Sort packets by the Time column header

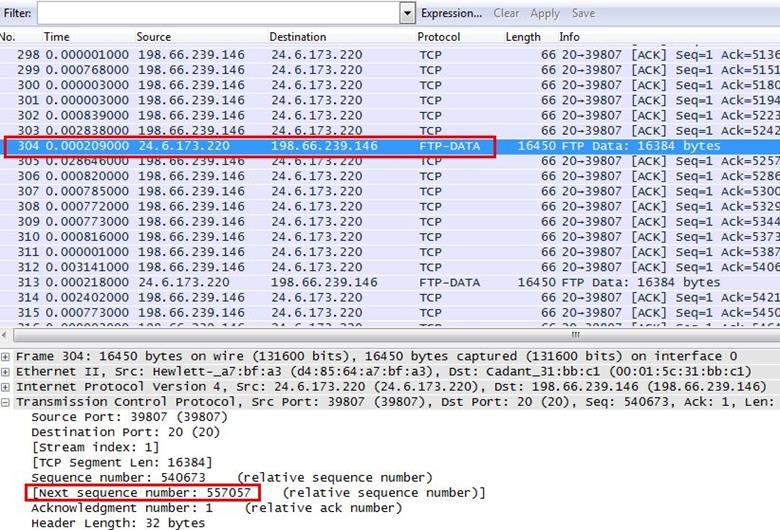(x=57, y=37)
